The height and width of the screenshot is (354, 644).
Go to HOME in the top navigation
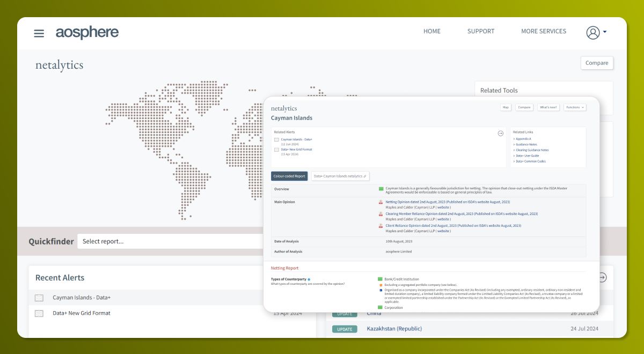click(432, 31)
